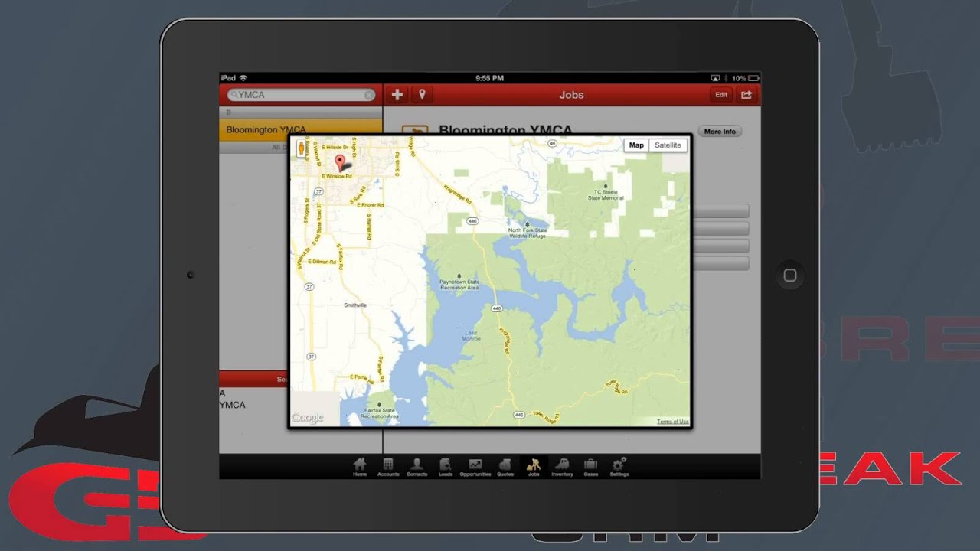Open the Accounts tab icon

coord(388,467)
